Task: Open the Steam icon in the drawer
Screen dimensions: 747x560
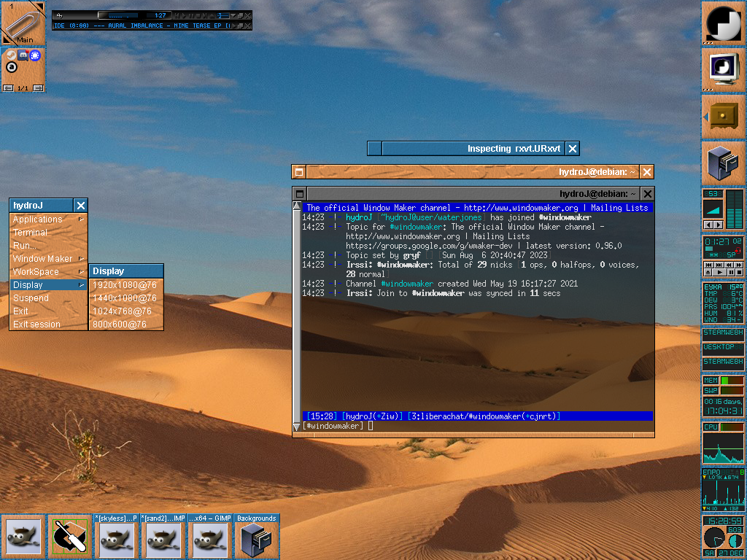Action: tap(10, 55)
